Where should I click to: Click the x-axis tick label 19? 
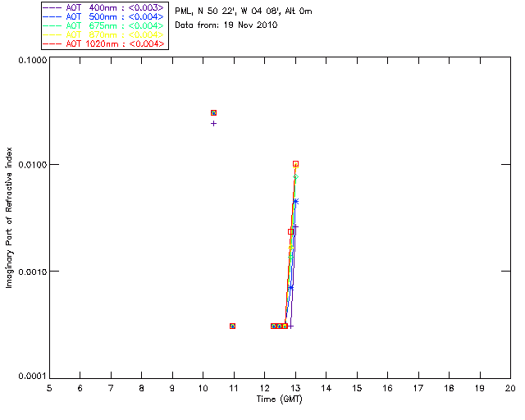(480, 388)
